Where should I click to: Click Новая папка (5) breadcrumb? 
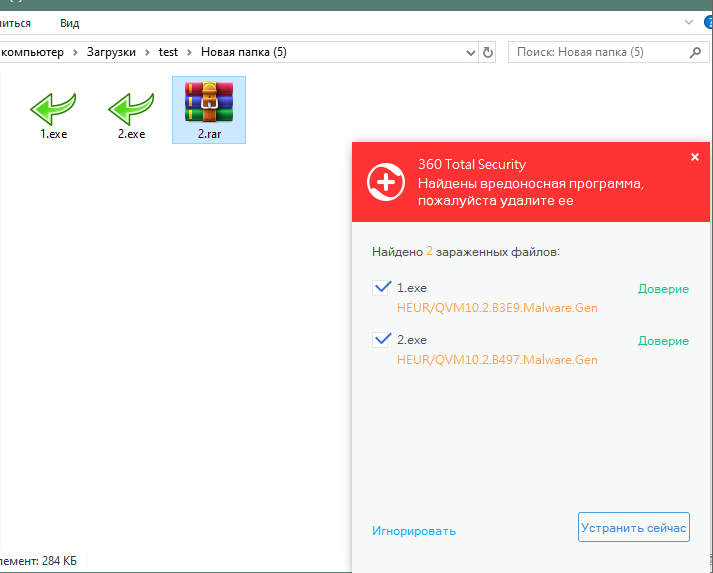[244, 52]
